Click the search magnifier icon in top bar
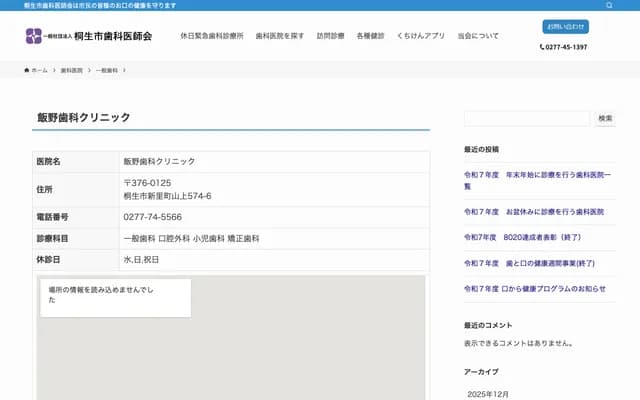The width and height of the screenshot is (640, 400). (609, 5)
